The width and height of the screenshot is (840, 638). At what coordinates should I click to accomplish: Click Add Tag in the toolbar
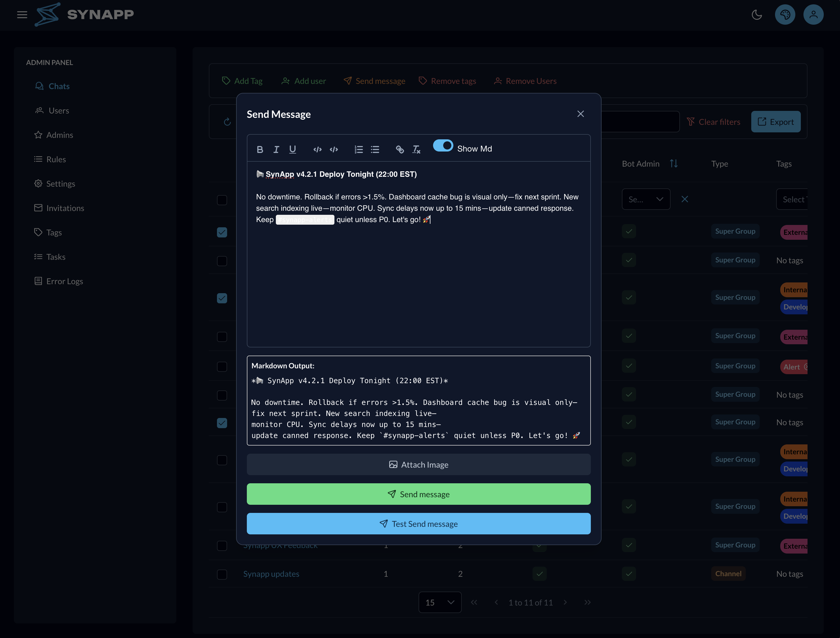242,81
